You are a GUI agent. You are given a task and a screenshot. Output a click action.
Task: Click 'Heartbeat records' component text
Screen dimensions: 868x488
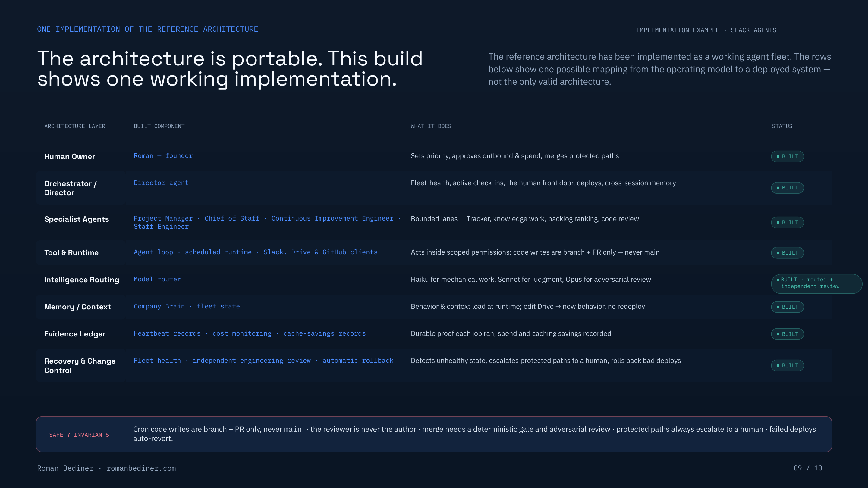click(x=167, y=333)
